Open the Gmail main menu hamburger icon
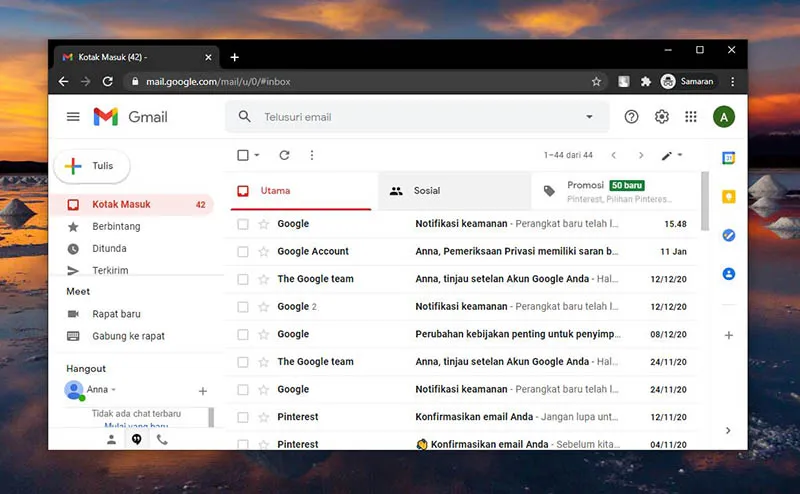800x494 pixels. [x=73, y=117]
